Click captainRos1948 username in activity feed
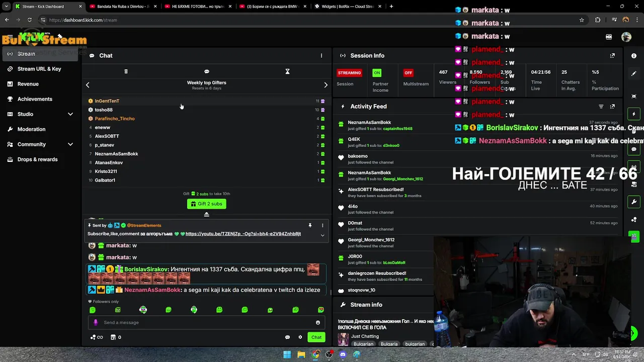Viewport: 644px width, 362px height. [x=397, y=129]
